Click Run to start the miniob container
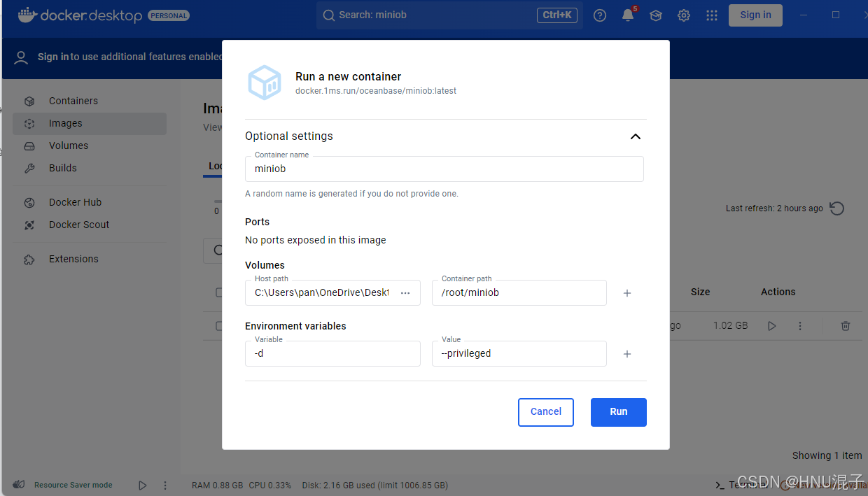 618,412
